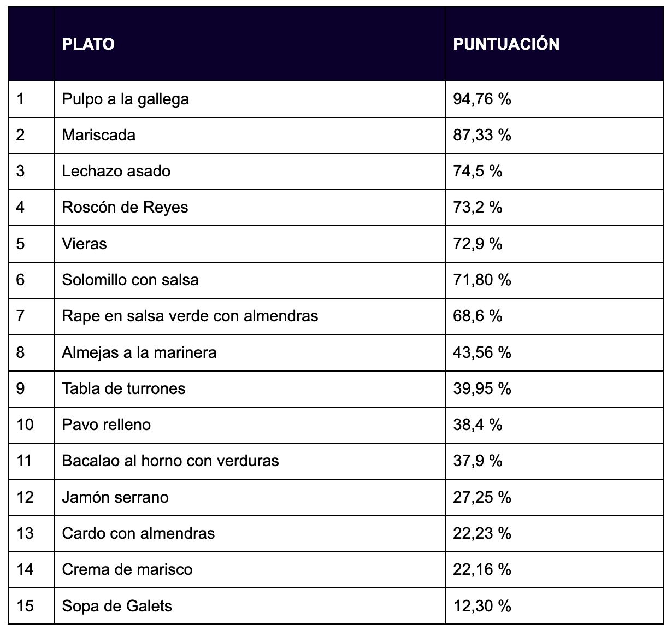This screenshot has height=630, width=672.
Task: Click the 94,76 % score cell
Action: coord(482,99)
